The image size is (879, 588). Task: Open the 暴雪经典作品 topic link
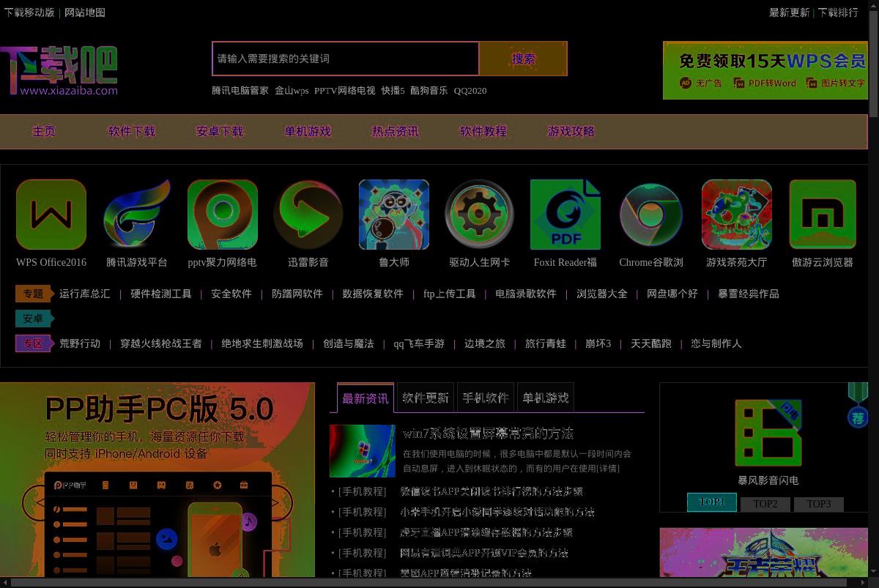[x=749, y=294]
